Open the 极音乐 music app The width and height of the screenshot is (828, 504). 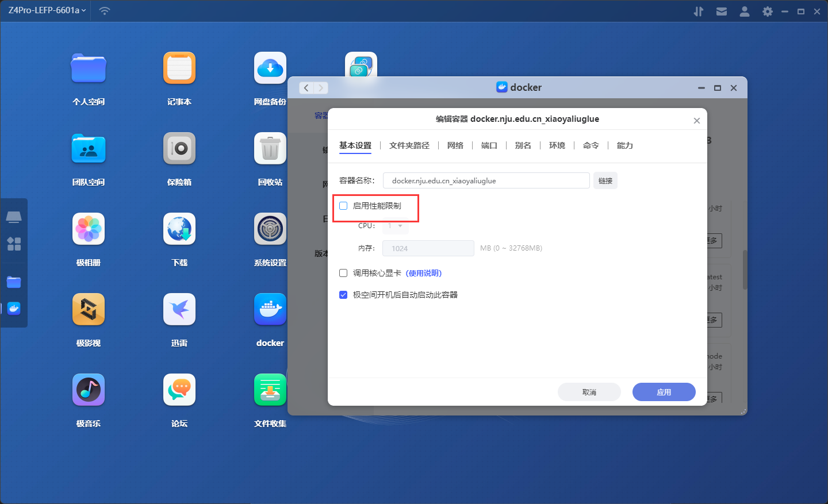click(89, 390)
